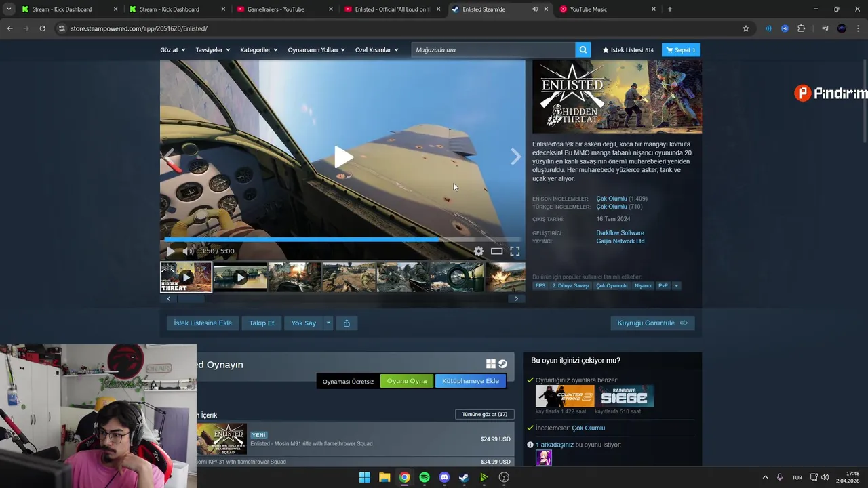Image resolution: width=868 pixels, height=488 pixels.
Task: Click the Steam search magnifier button
Action: [583, 49]
